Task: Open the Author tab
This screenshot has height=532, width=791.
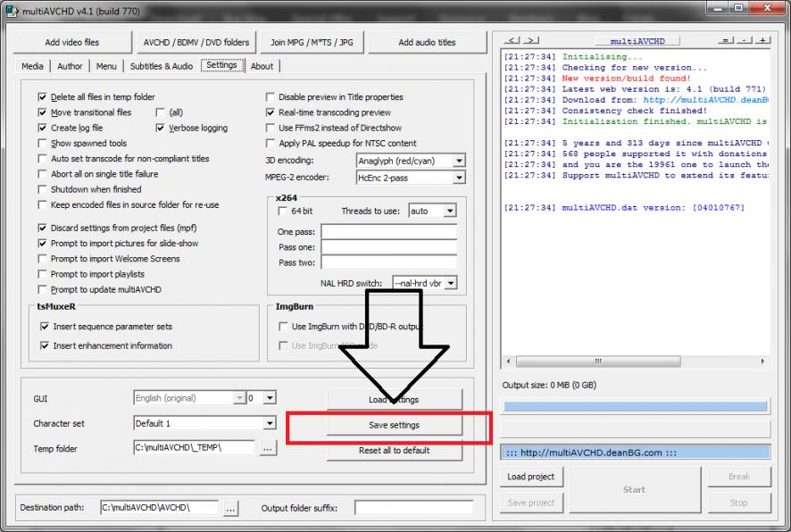Action: (x=70, y=66)
